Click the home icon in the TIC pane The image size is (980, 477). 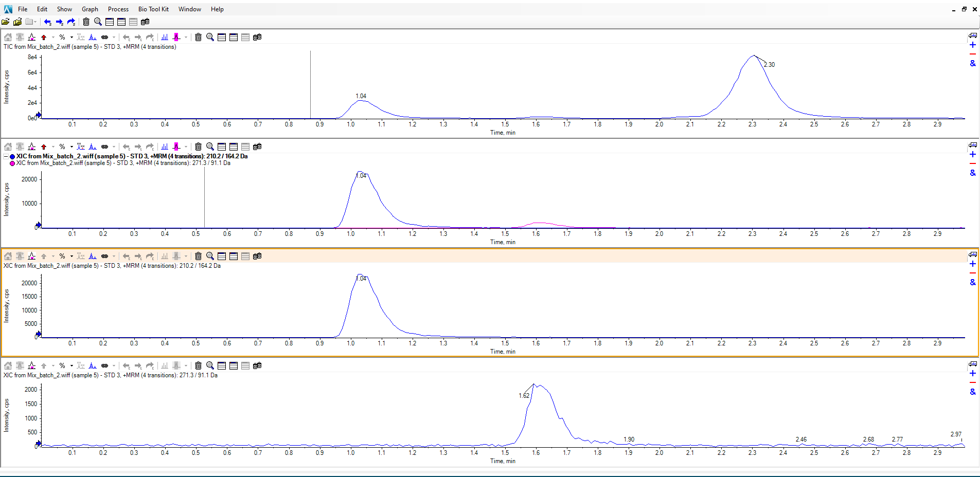8,37
